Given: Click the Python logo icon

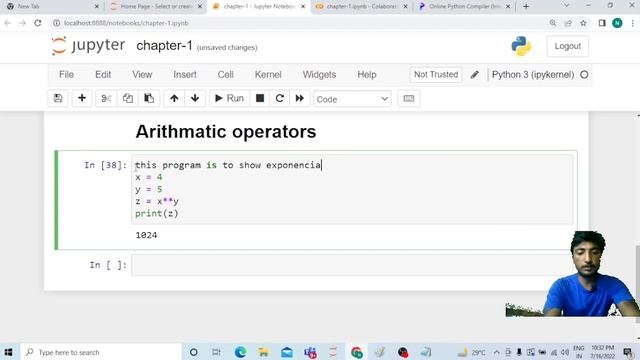Looking at the screenshot, I should [x=521, y=46].
